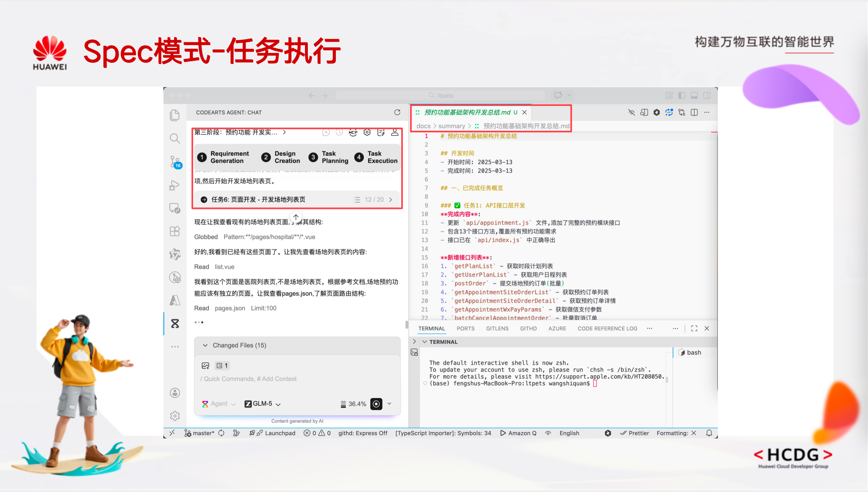Image resolution: width=868 pixels, height=492 pixels.
Task: Switch to the GITLENS terminal tab
Action: pos(497,328)
